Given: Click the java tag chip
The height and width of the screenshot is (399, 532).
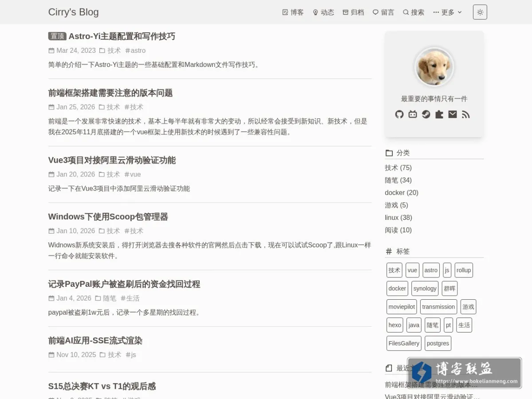Looking at the screenshot, I should coord(414,325).
